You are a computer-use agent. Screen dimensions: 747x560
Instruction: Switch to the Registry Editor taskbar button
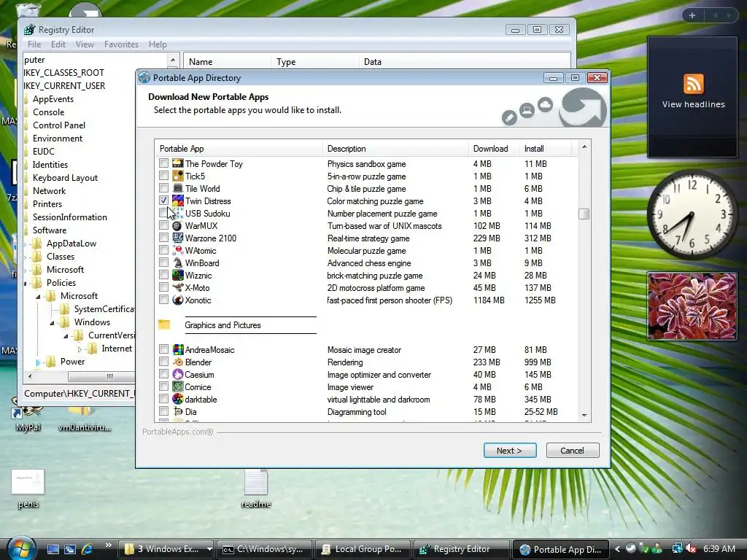click(461, 549)
